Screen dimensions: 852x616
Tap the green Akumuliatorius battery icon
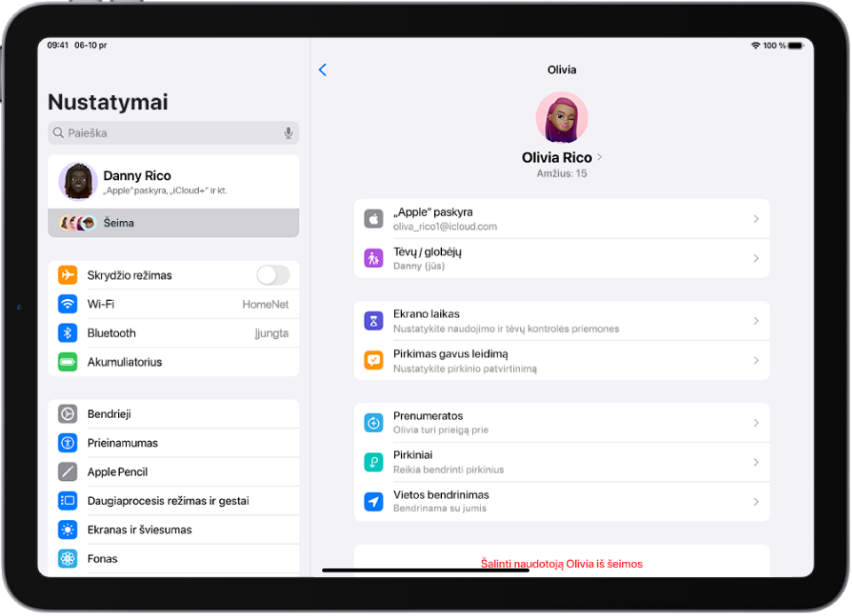[x=67, y=362]
